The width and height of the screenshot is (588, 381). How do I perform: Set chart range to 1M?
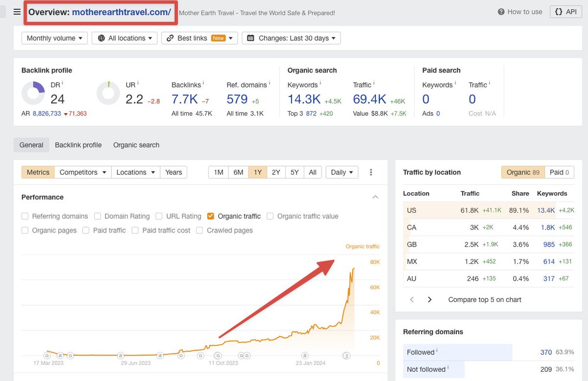219,172
